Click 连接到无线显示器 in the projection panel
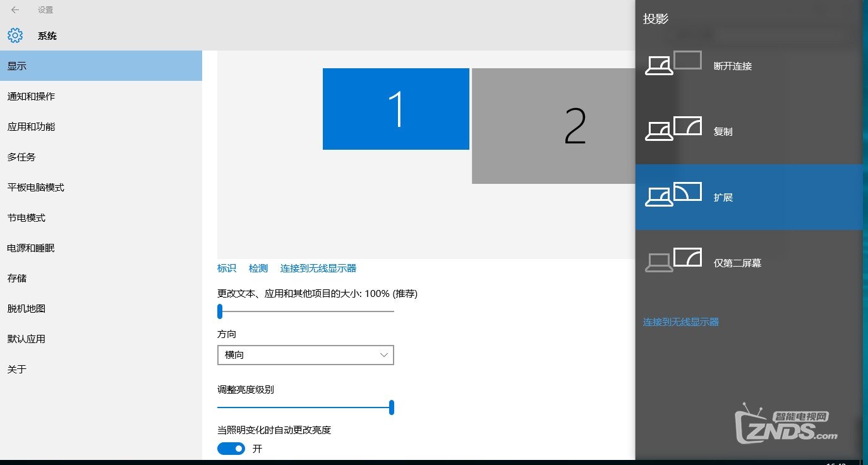Viewport: 868px width, 465px height. [681, 322]
